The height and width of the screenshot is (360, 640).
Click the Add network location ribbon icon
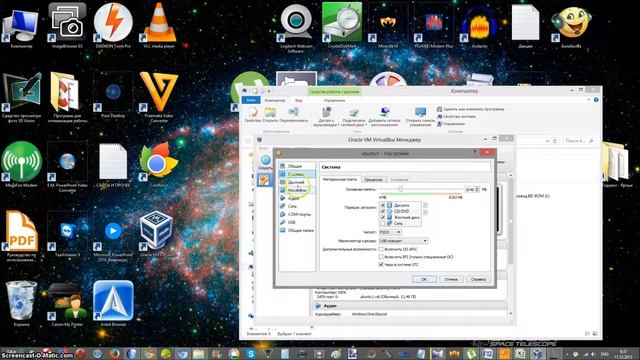coord(384,117)
